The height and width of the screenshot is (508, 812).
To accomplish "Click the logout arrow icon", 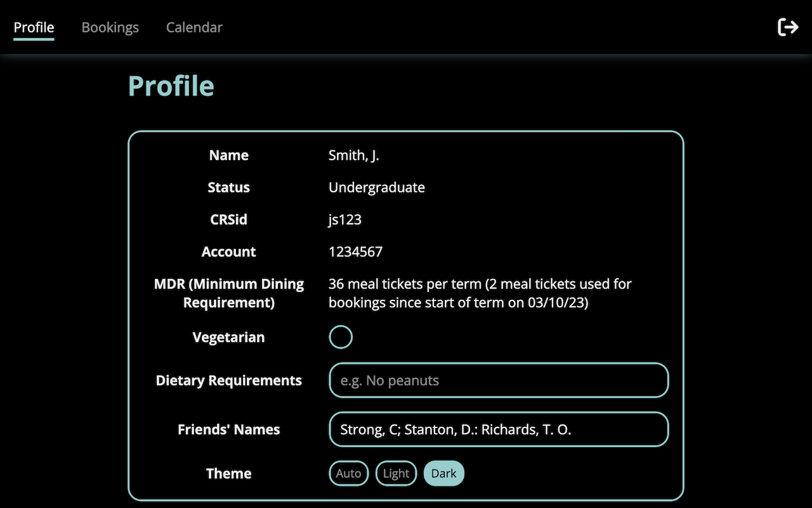I will click(788, 27).
